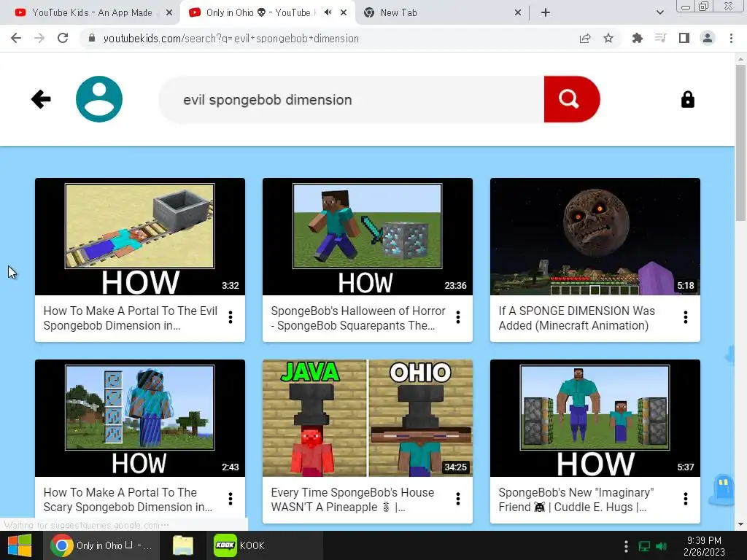This screenshot has height=560, width=747.
Task: Click the youtubekids.com address bar URL
Action: coord(231,39)
